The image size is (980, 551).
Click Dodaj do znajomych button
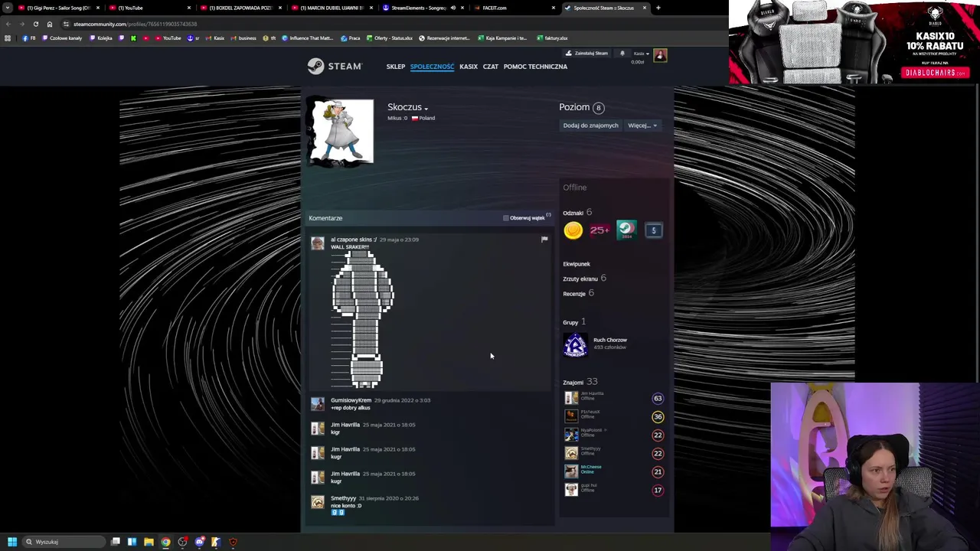tap(590, 126)
